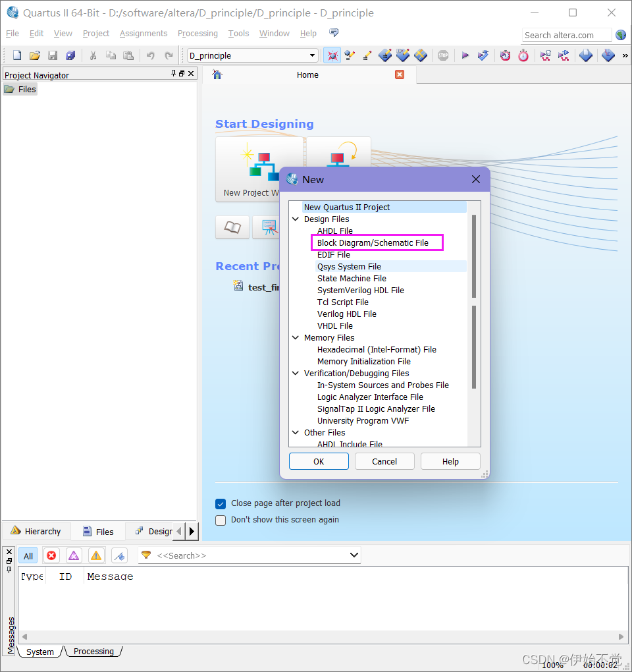
Task: Close the New dialog with X
Action: coord(476,179)
